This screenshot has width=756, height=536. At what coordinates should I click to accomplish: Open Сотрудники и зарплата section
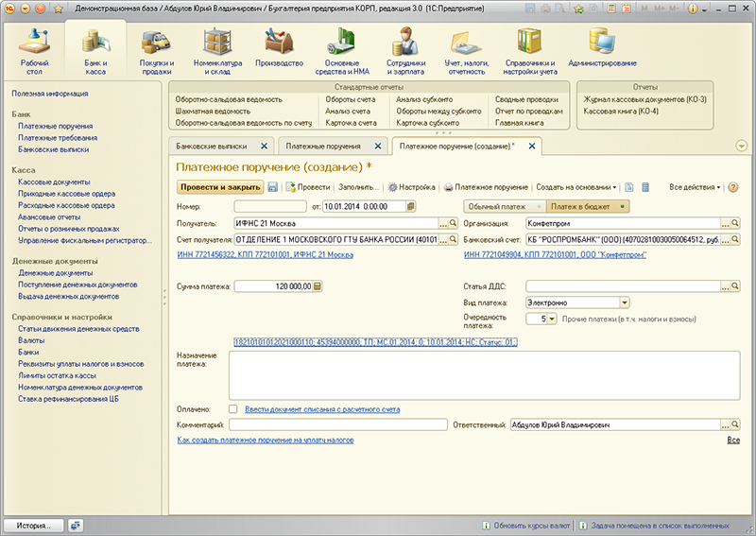coord(405,51)
